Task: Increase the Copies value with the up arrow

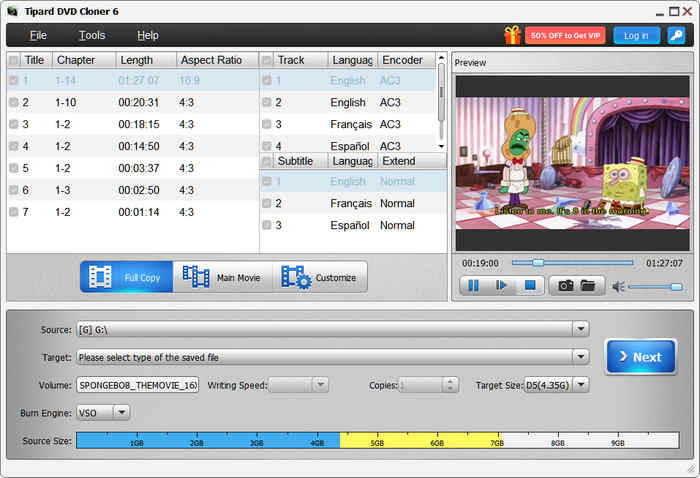Action: coord(450,381)
